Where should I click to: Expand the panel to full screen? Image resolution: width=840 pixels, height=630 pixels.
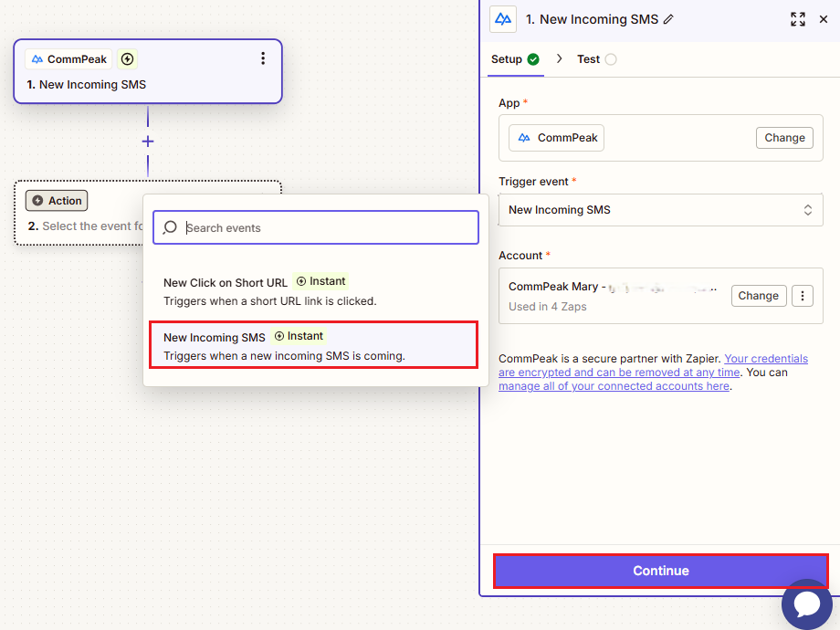[x=798, y=19]
